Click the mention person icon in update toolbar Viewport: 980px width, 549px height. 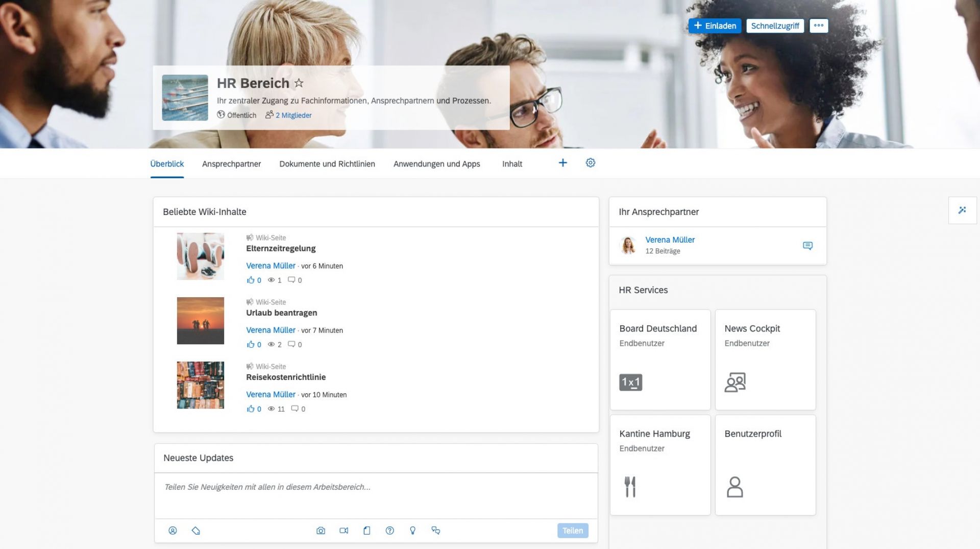point(173,531)
